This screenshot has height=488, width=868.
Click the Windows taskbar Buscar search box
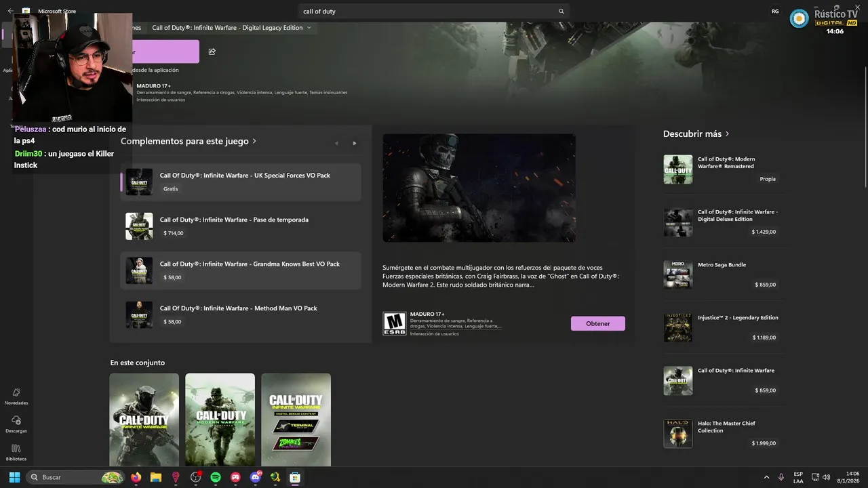click(x=76, y=477)
